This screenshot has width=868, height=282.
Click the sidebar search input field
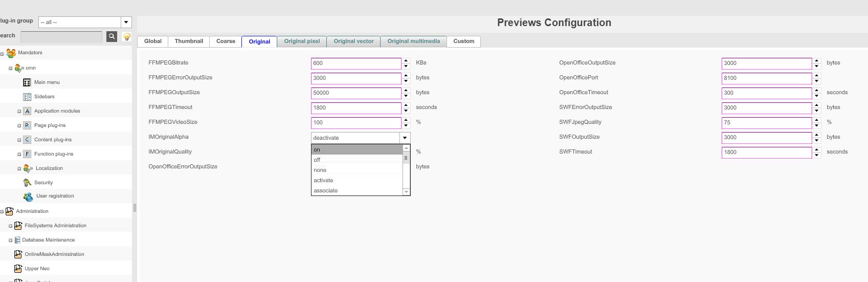click(61, 36)
